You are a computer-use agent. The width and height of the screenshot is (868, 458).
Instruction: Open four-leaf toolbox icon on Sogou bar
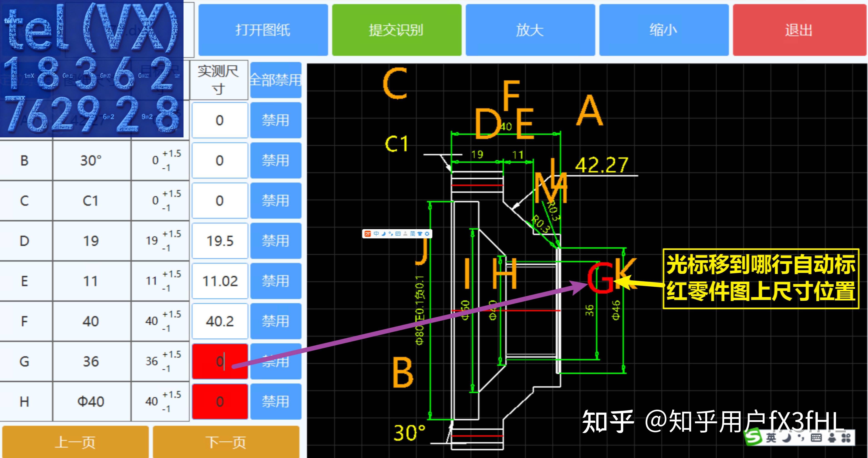pos(846,438)
